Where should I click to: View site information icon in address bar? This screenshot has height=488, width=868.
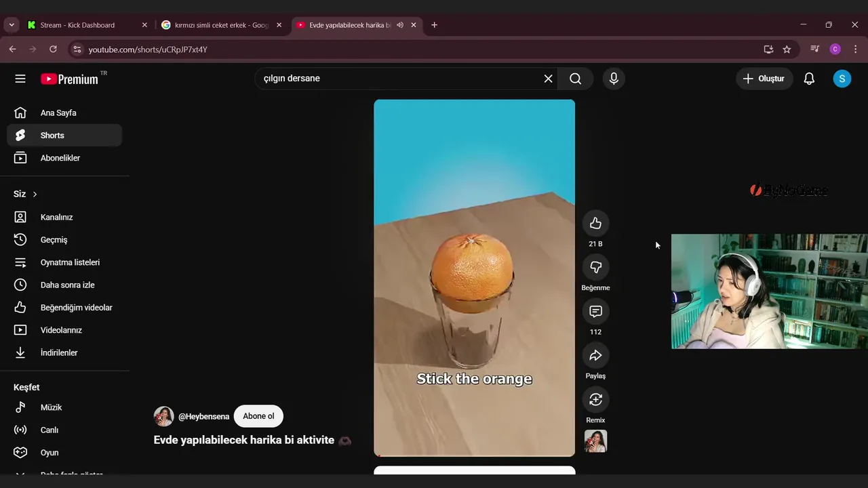(x=77, y=49)
